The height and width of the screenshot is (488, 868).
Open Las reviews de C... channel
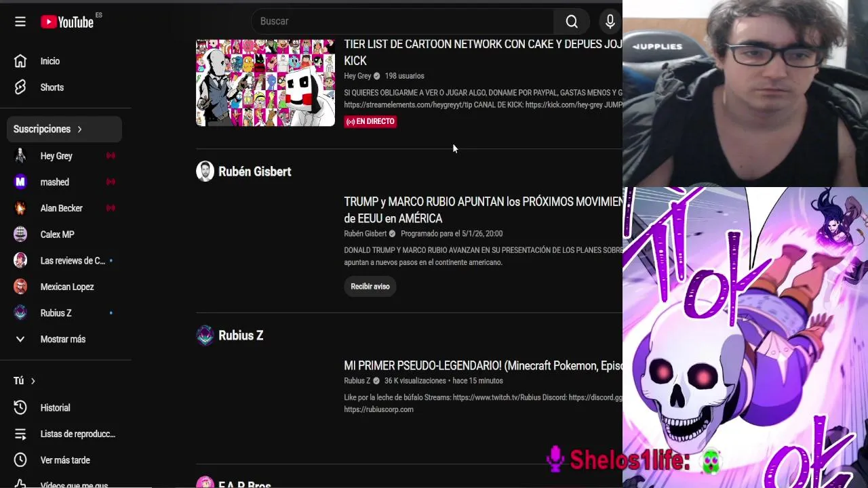pyautogui.click(x=65, y=261)
